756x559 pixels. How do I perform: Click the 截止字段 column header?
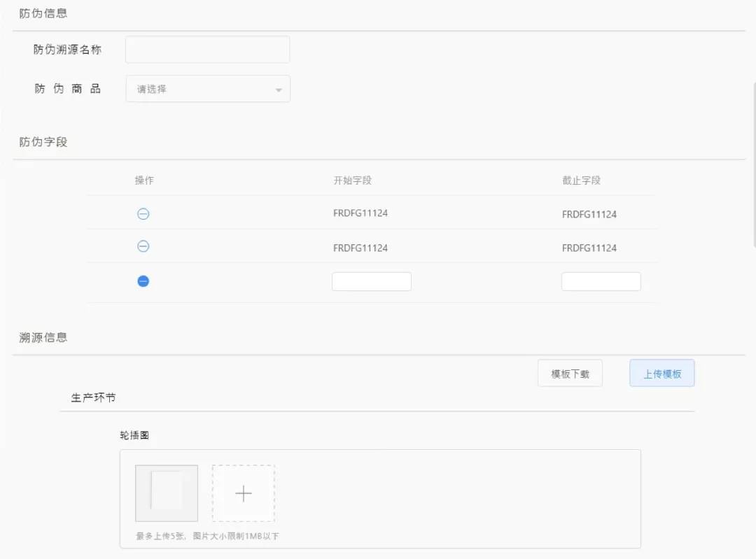click(x=581, y=180)
